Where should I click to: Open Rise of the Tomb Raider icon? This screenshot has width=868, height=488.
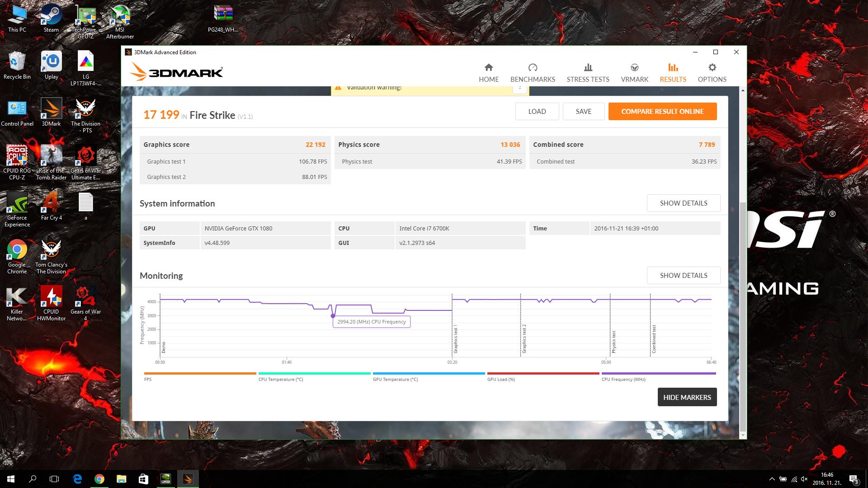pos(51,163)
